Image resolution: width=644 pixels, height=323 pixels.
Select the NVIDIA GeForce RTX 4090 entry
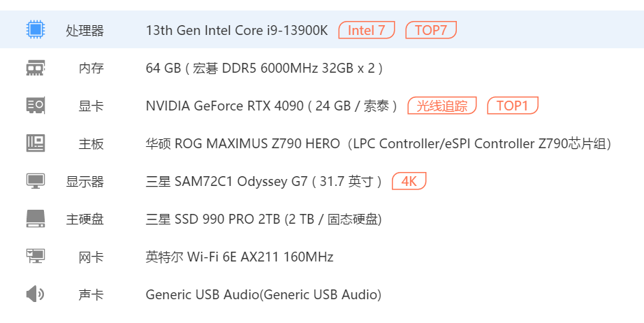click(272, 106)
